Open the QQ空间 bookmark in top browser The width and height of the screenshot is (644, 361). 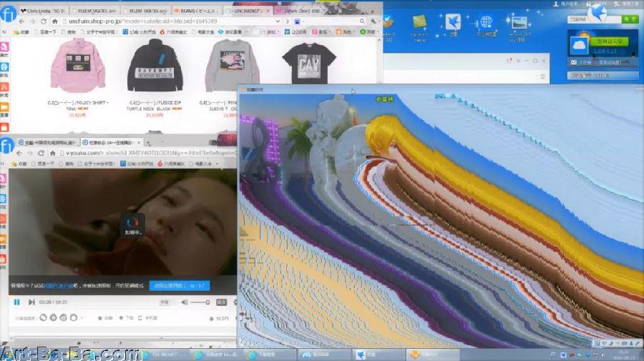point(296,31)
